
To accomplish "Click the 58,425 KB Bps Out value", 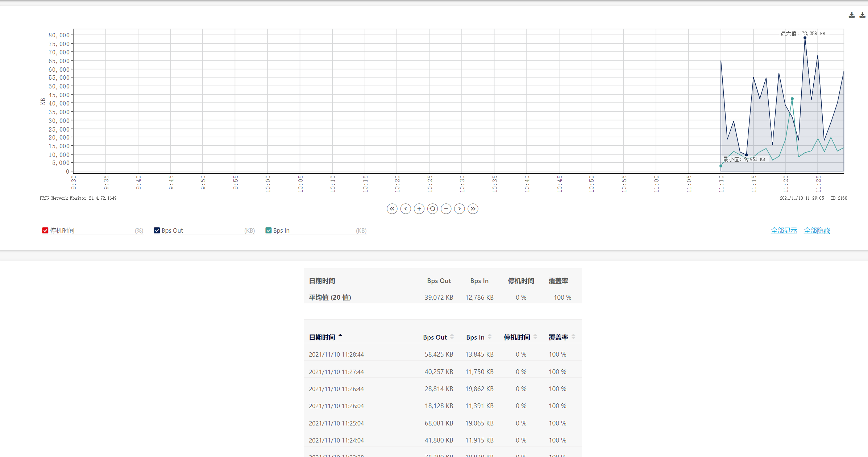I will [439, 354].
